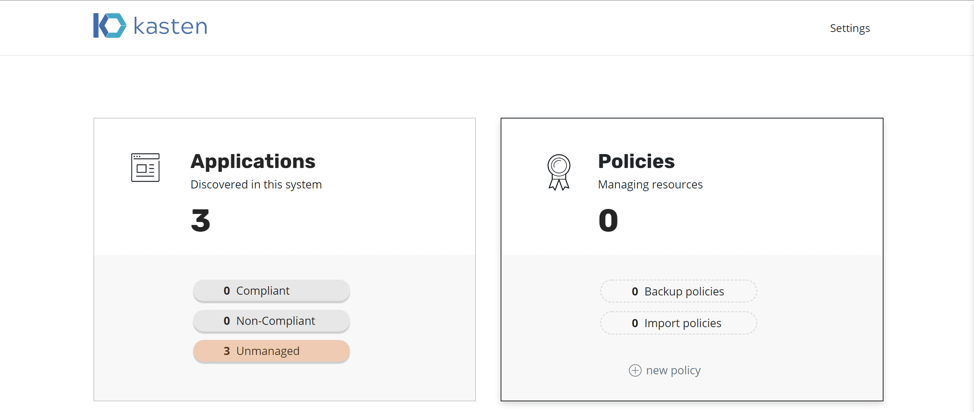974x412 pixels.
Task: Click the Kasten hexagon logo icon
Action: (x=109, y=25)
